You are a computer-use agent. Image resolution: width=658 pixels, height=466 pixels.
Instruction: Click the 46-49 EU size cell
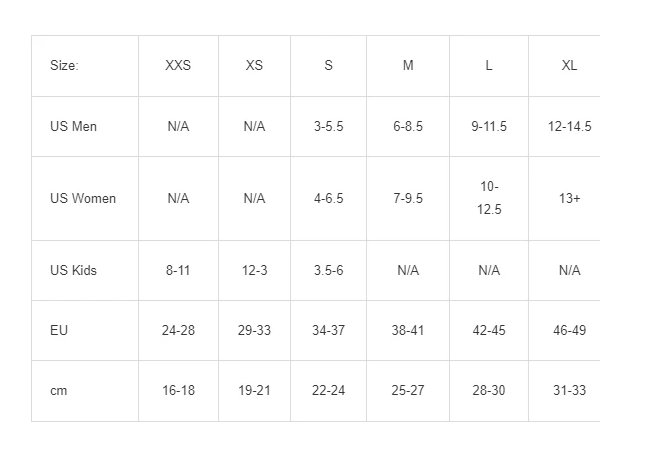(569, 330)
